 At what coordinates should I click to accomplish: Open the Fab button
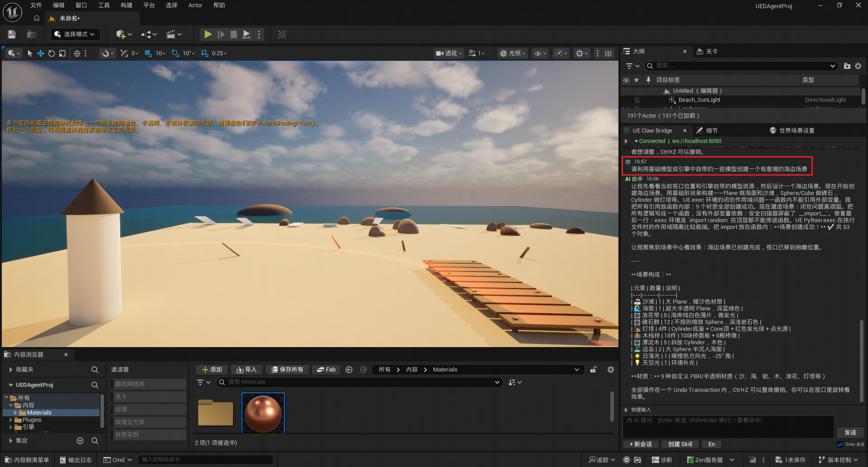pos(326,370)
